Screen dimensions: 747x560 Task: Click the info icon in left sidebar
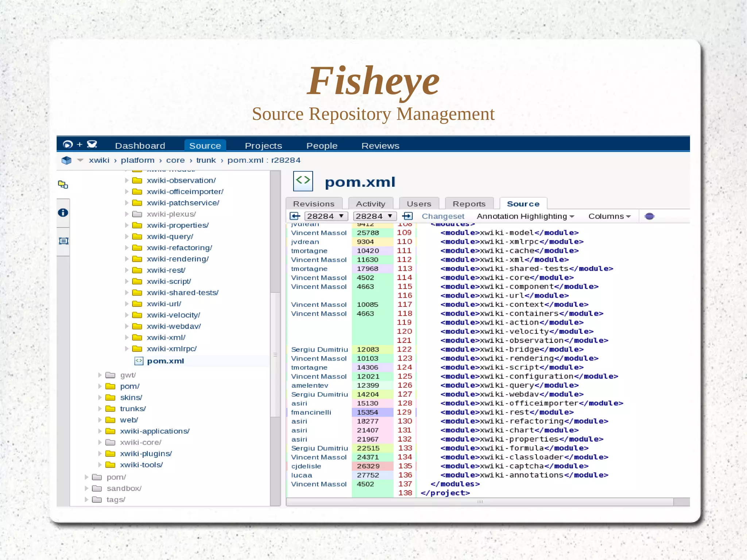pyautogui.click(x=63, y=213)
